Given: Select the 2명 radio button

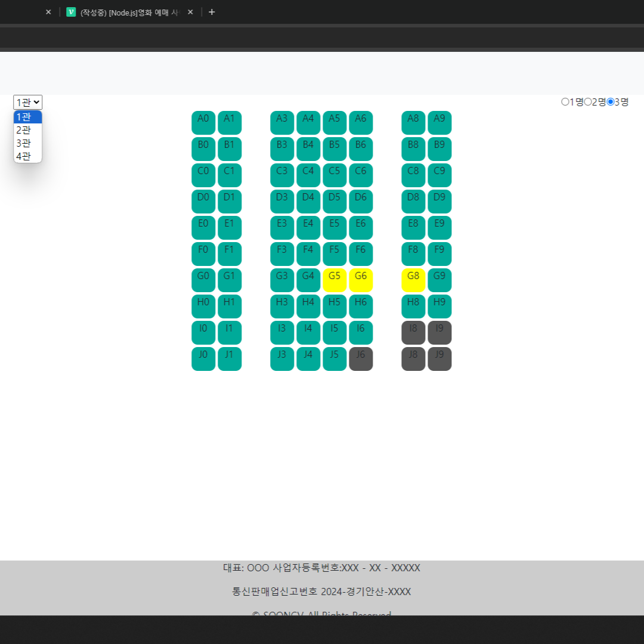Looking at the screenshot, I should coord(588,101).
